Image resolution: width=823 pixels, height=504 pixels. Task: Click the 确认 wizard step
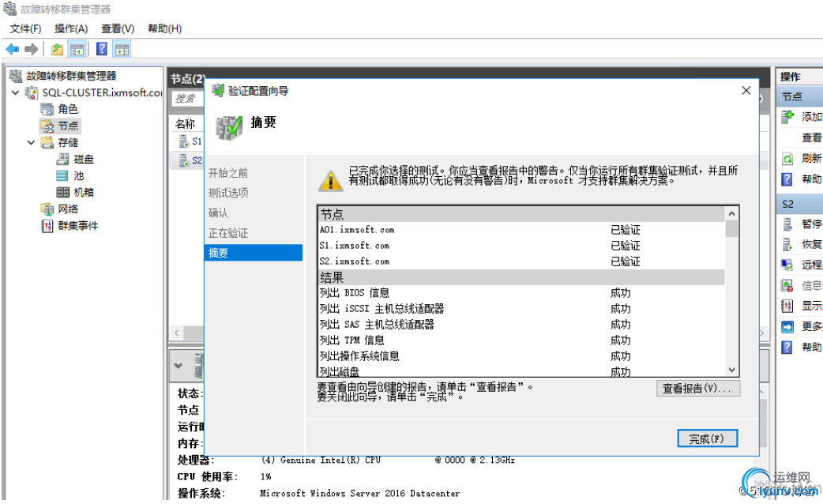(218, 213)
